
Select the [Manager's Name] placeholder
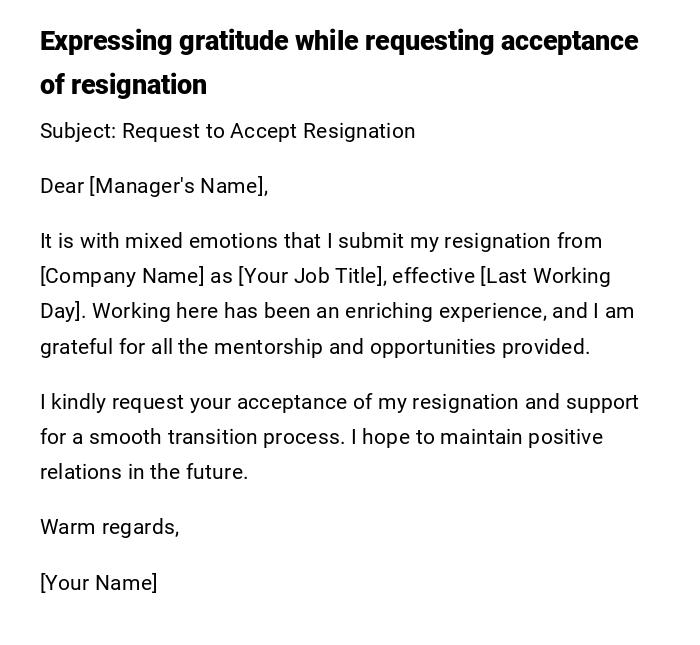click(x=178, y=186)
